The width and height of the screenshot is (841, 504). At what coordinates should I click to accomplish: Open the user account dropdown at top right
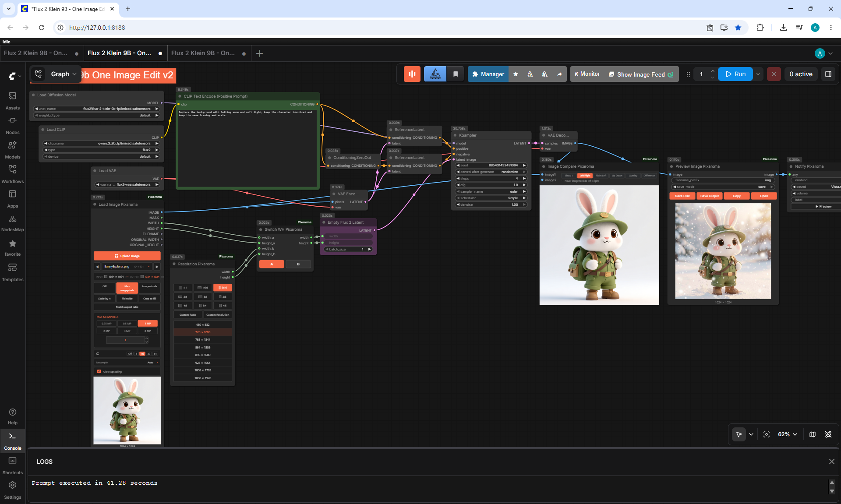coord(824,53)
